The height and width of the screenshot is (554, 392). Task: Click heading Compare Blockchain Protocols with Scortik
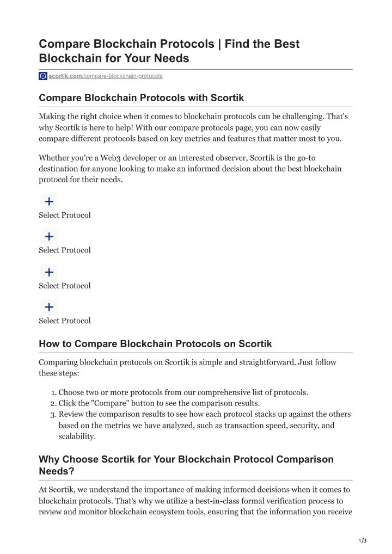(x=142, y=98)
